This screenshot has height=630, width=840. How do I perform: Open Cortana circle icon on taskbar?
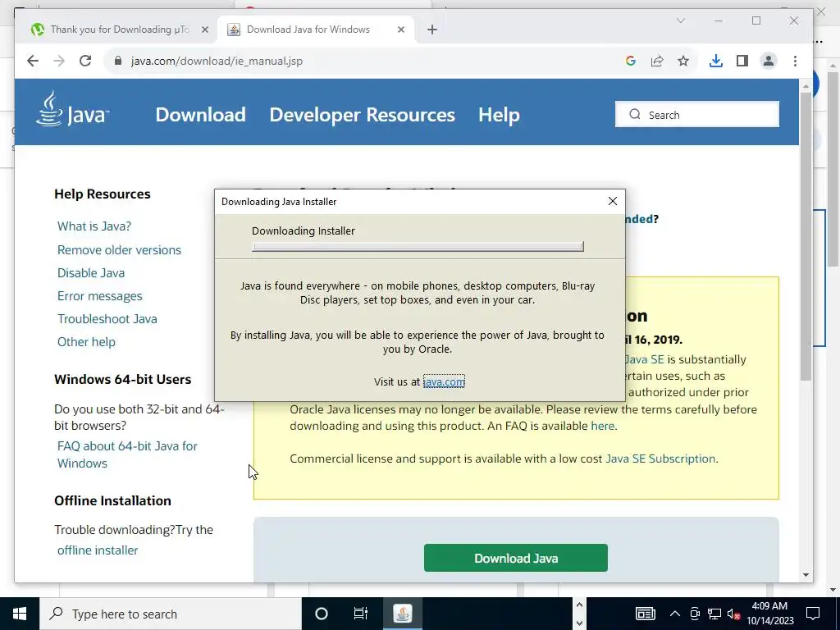(x=322, y=614)
